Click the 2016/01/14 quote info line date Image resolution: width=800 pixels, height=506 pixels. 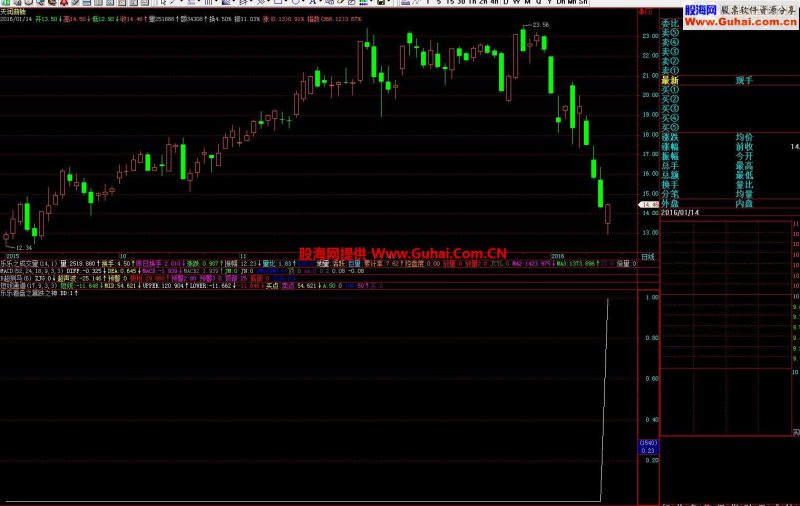point(16,19)
